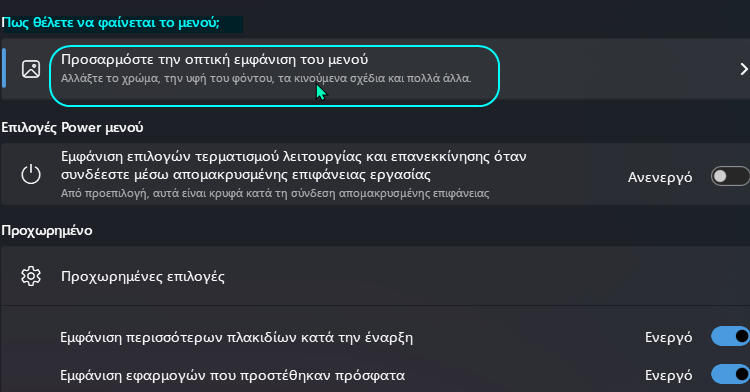
Task: Click the Αλλάξτε το χρώμα description subtitle
Action: click(x=266, y=78)
